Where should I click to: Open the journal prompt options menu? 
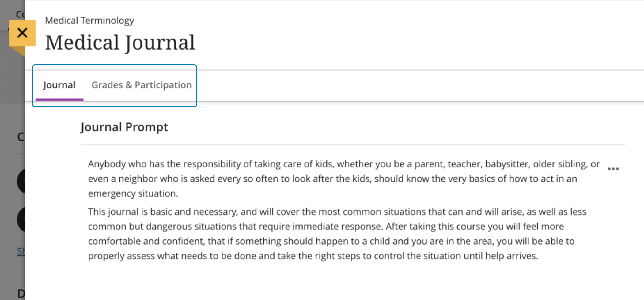[x=613, y=169]
